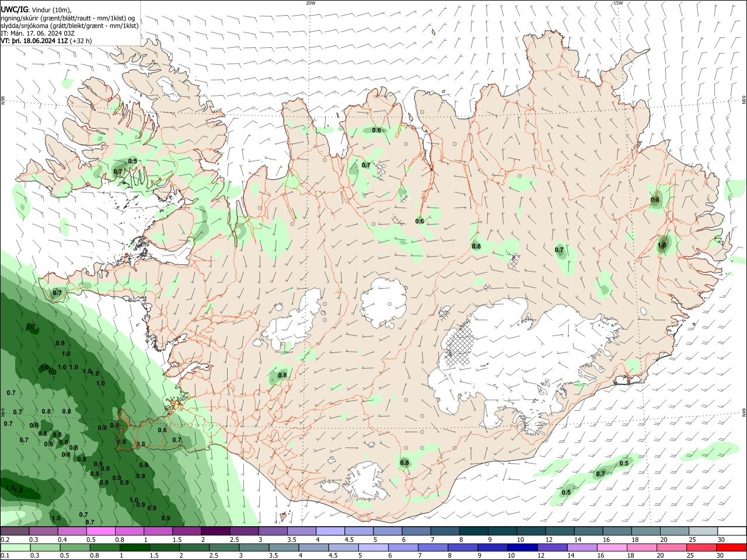Click the snow legend swatch between 6 and 7
This screenshot has height=560, width=747.
click(x=415, y=531)
